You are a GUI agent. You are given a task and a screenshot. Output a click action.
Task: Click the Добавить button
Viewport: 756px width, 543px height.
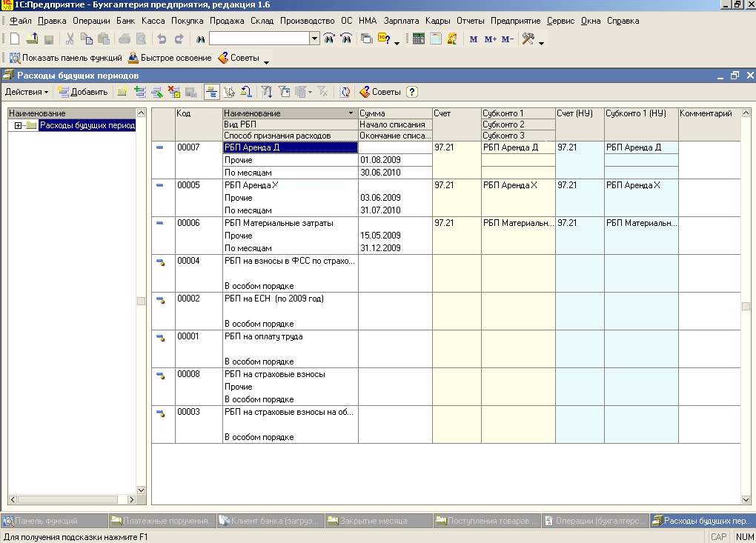click(83, 92)
